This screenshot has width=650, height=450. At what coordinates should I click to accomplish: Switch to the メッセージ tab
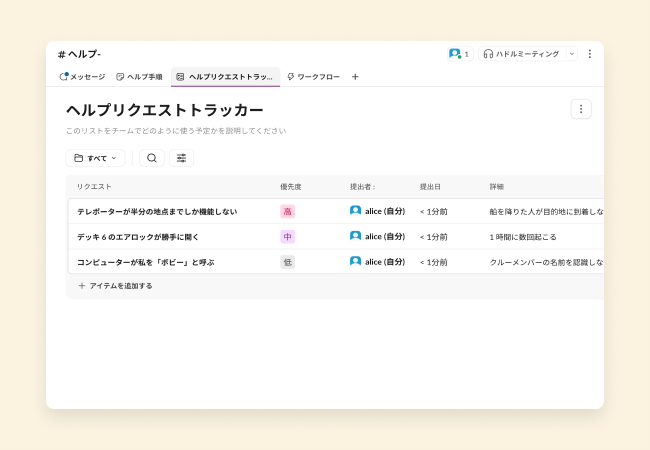82,77
